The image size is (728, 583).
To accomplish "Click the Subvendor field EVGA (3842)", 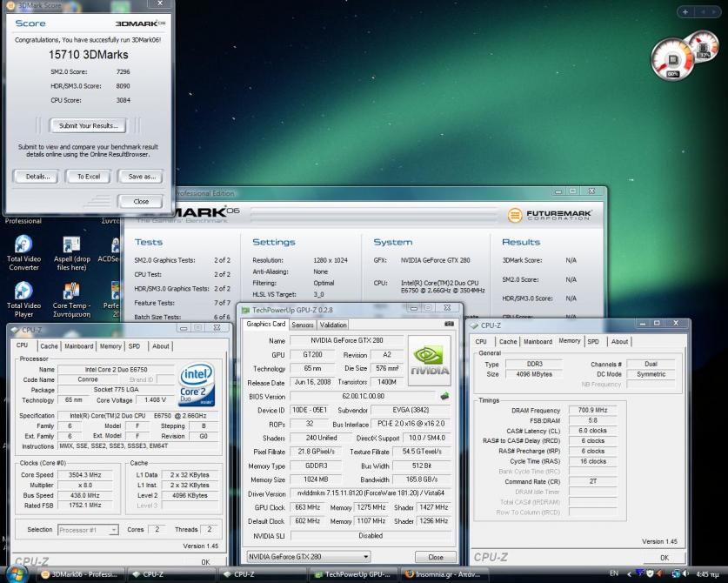I will (411, 410).
